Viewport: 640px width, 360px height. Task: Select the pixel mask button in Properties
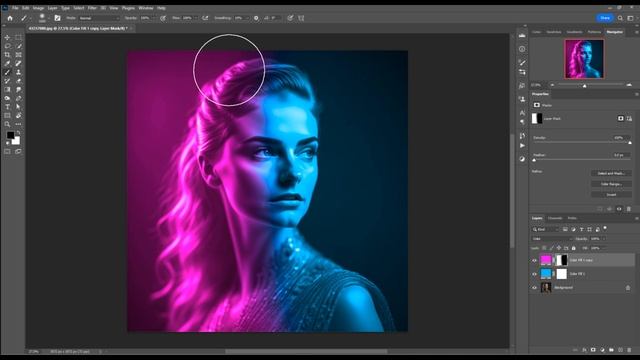[x=620, y=118]
